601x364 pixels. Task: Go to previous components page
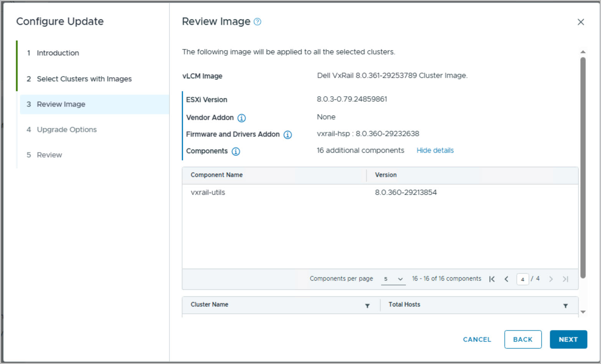pos(507,279)
